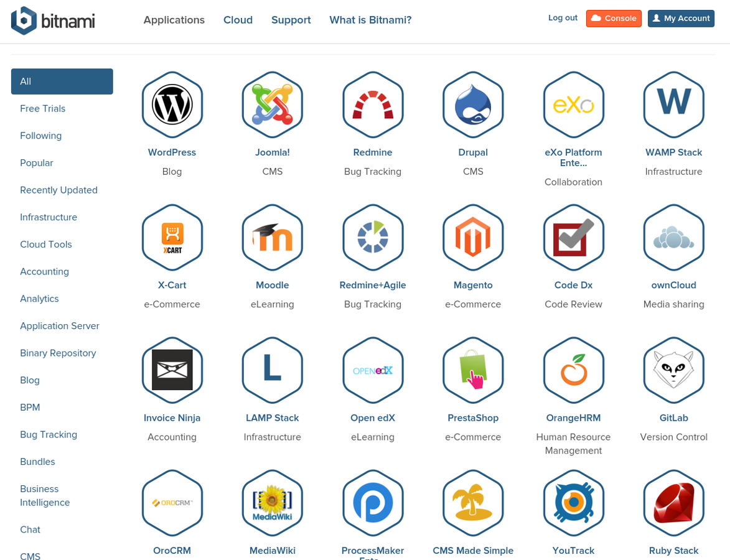The image size is (730, 560).
Task: Select Cloud Tools category
Action: click(46, 245)
